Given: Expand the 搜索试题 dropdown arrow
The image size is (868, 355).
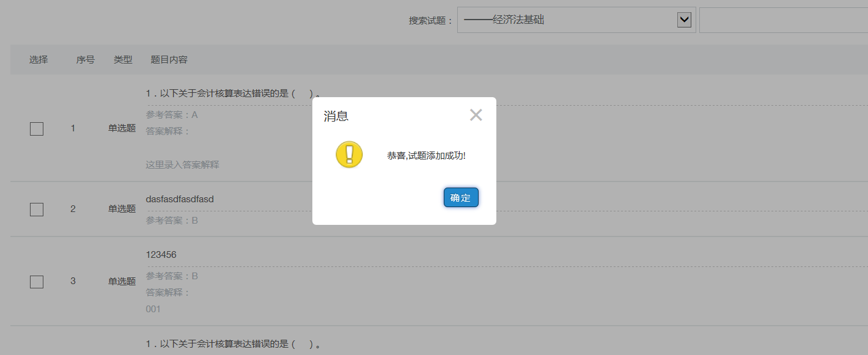Looking at the screenshot, I should (x=684, y=20).
